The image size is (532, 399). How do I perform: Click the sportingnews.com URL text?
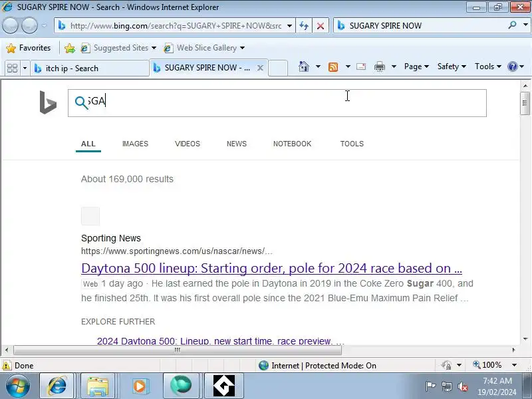click(x=176, y=251)
